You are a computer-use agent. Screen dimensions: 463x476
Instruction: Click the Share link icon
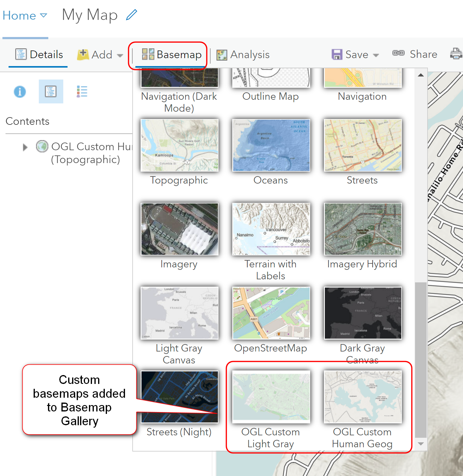[399, 53]
